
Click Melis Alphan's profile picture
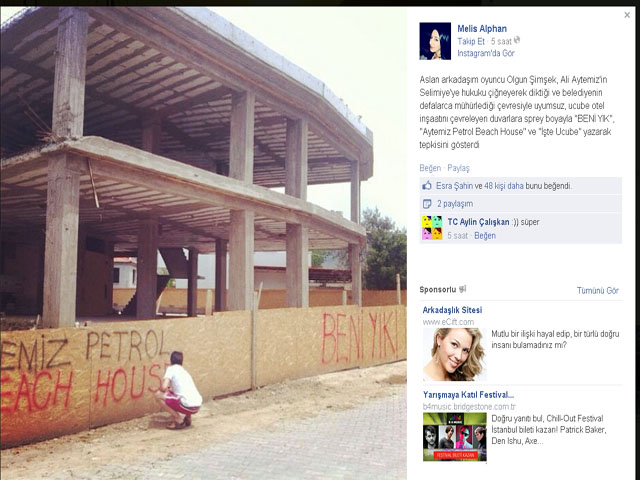[x=435, y=41]
